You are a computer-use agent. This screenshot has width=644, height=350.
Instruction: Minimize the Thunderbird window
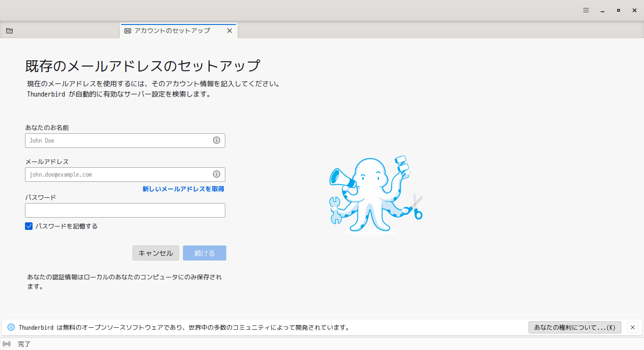pos(602,10)
